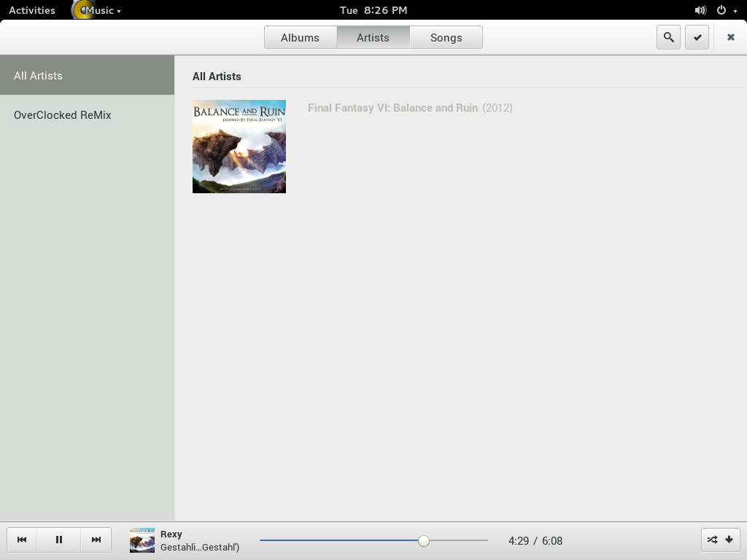Click the Balance and Ruin album cover

click(x=239, y=147)
